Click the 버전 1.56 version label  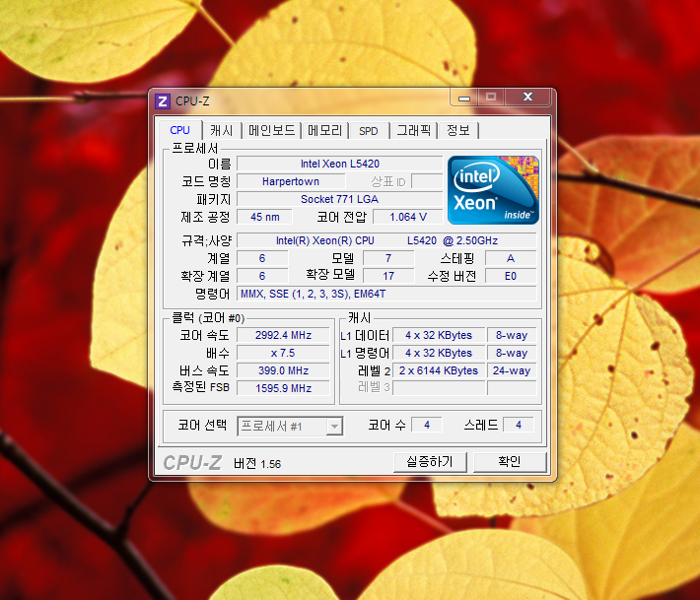point(257,464)
